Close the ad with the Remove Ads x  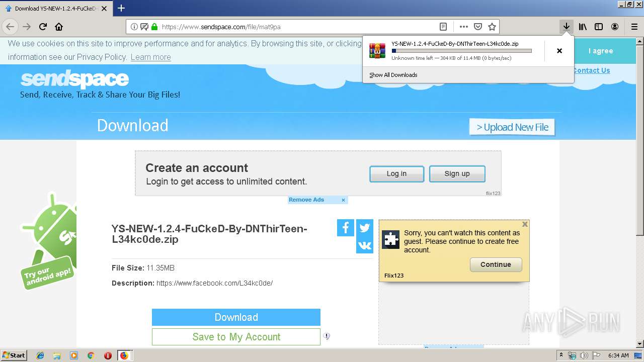tap(343, 200)
